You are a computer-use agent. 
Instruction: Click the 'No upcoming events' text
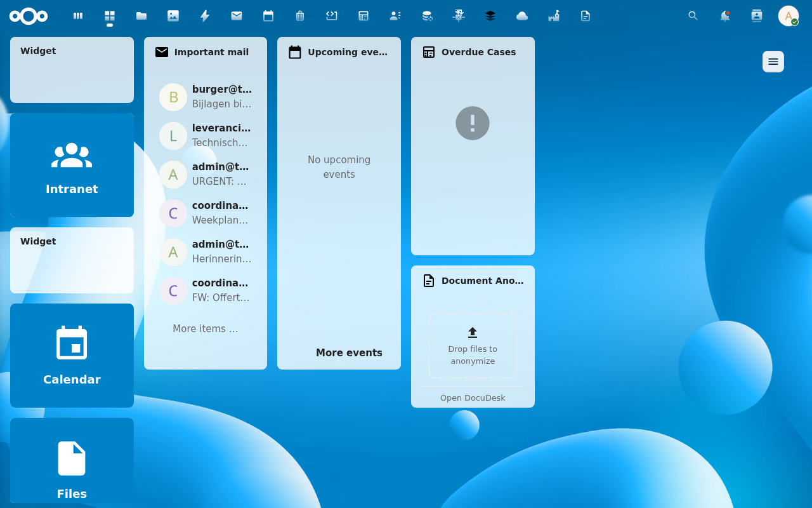(339, 167)
